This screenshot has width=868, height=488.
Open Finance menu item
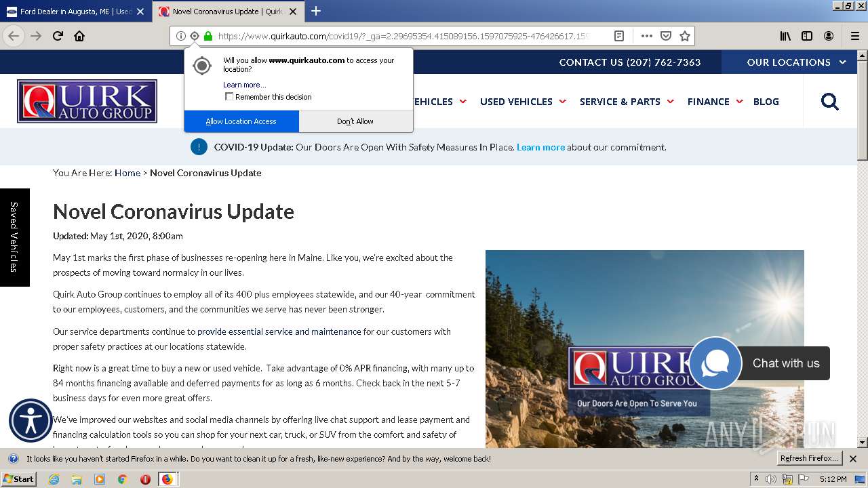[x=709, y=102]
